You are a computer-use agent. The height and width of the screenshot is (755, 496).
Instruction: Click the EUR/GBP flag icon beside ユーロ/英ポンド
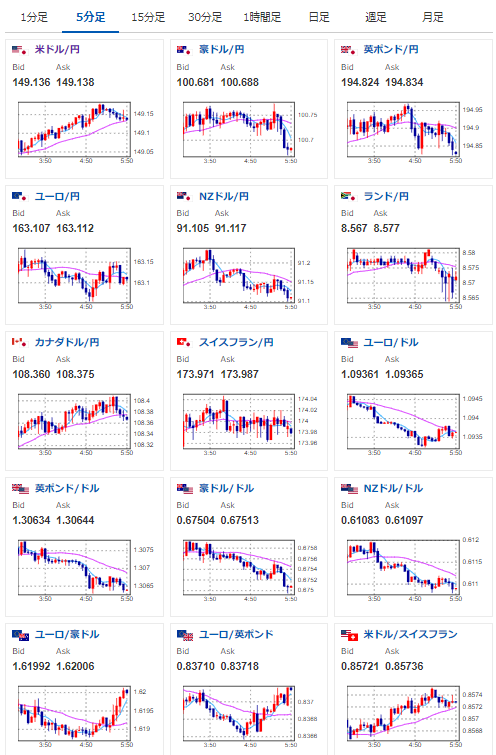pos(185,635)
